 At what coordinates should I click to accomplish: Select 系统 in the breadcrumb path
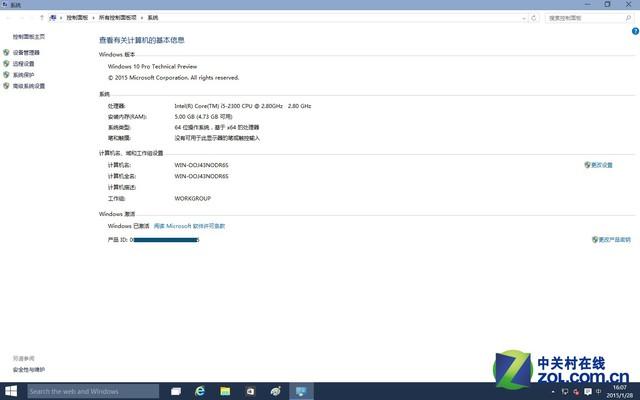[x=153, y=18]
